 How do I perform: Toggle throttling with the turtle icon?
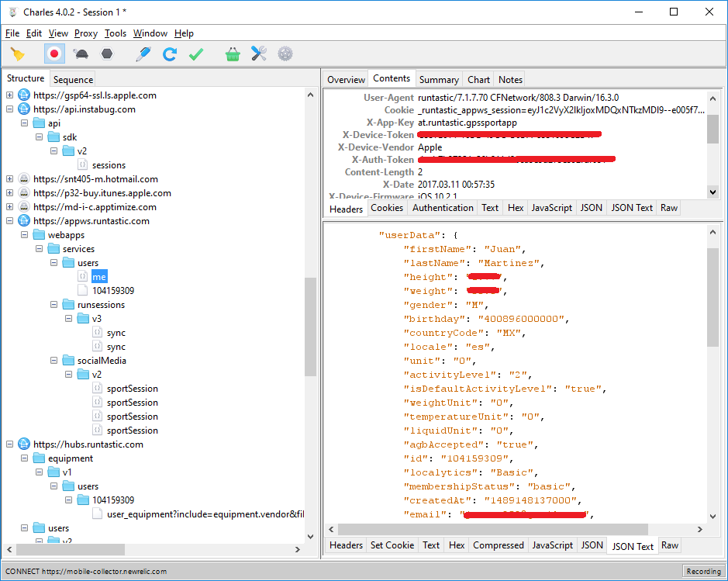pos(81,54)
